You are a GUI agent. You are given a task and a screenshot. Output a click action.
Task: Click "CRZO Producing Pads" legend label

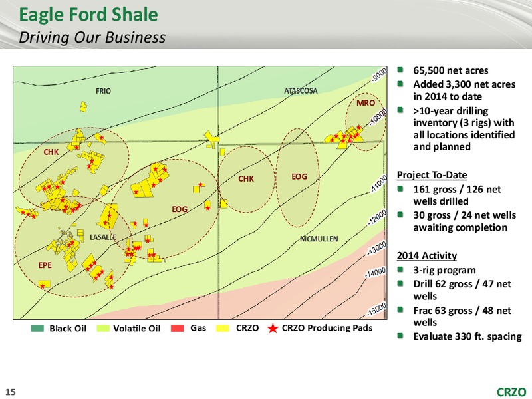[x=327, y=328]
